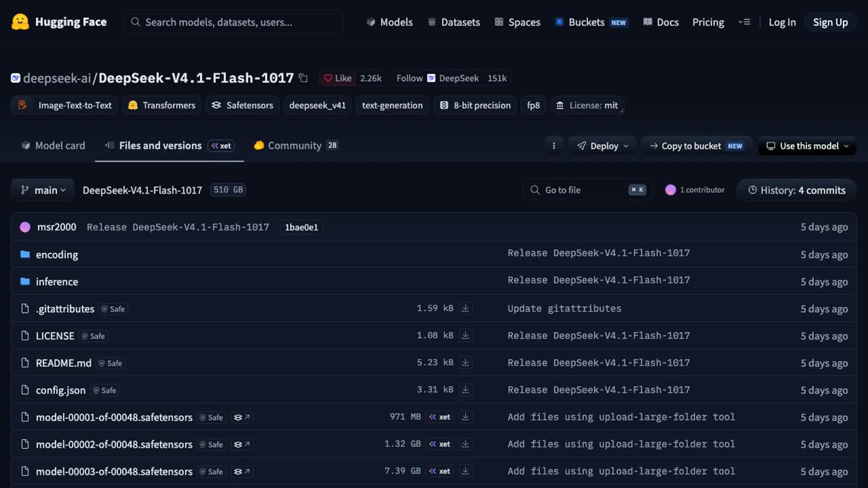
Task: Open commit hash 1bae0e1
Action: tap(302, 227)
